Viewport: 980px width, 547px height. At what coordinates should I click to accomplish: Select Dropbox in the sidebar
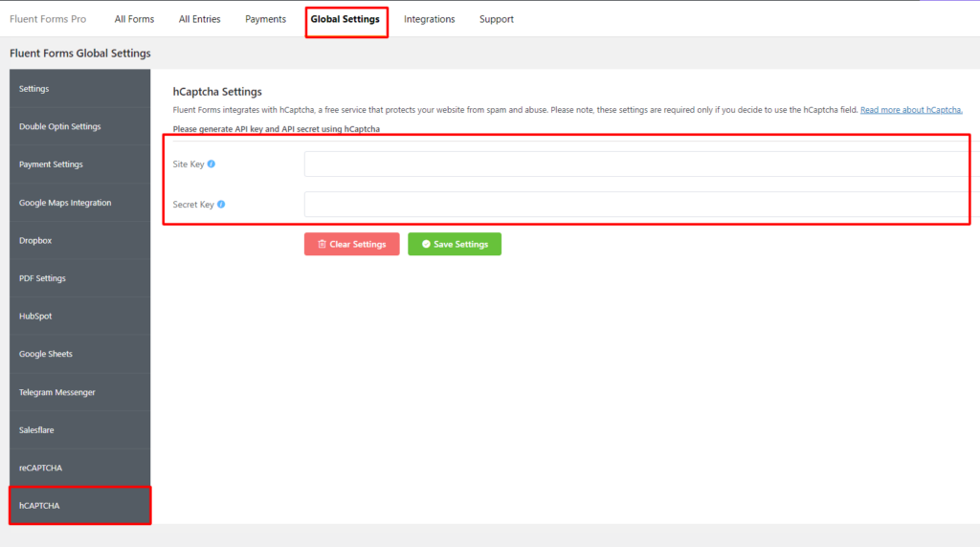tap(80, 240)
